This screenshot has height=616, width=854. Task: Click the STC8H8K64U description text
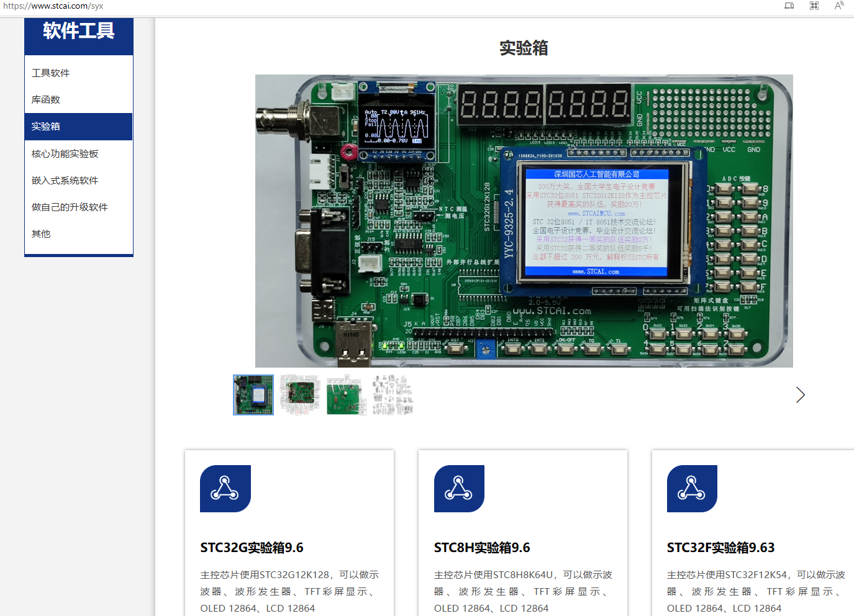(523, 591)
